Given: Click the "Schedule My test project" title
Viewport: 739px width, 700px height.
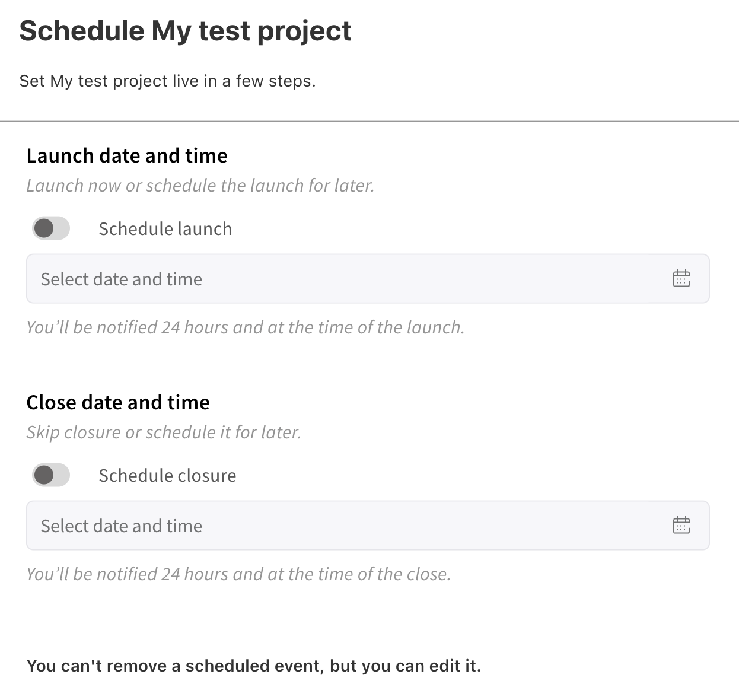Looking at the screenshot, I should (x=185, y=31).
